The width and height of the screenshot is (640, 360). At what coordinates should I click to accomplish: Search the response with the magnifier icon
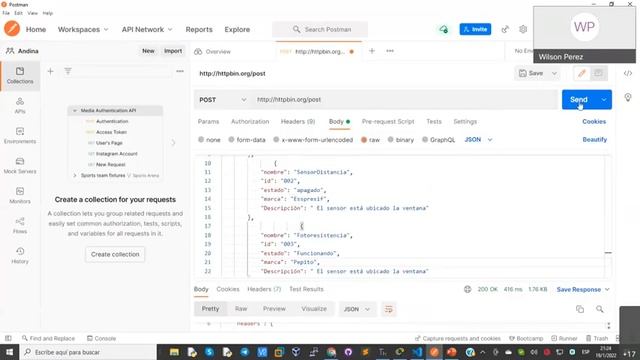[x=599, y=309]
